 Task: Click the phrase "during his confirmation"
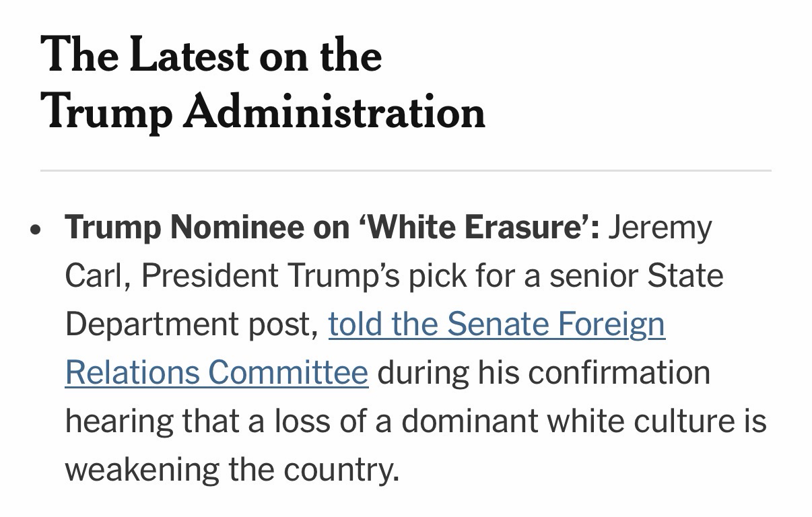(543, 373)
